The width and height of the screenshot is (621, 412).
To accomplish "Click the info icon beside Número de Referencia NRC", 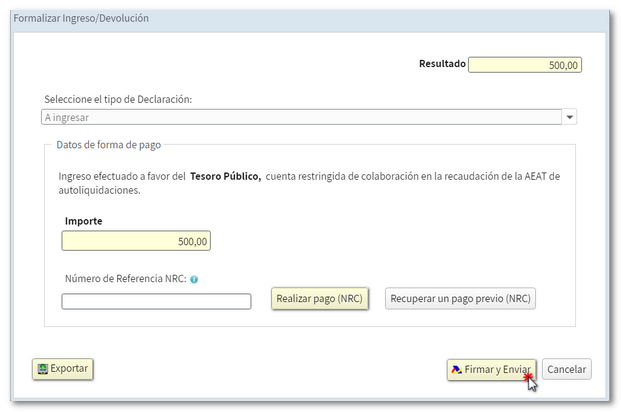I will [x=194, y=279].
